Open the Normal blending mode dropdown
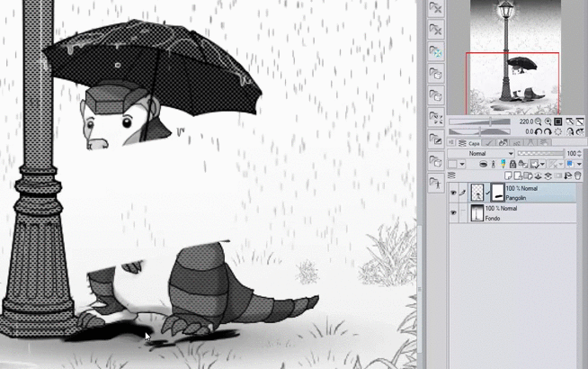 (481, 153)
